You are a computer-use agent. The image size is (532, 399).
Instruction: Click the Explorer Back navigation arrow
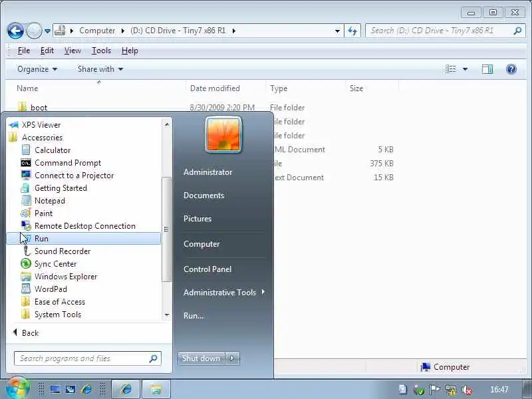click(15, 31)
